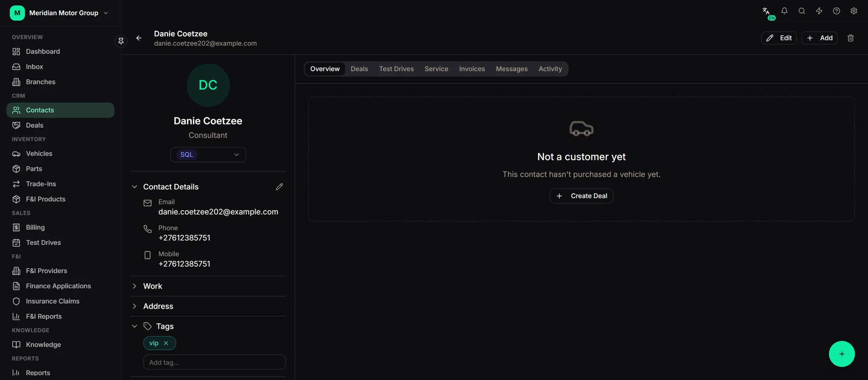This screenshot has width=868, height=380.
Task: Click the green floating plus button
Action: (842, 354)
